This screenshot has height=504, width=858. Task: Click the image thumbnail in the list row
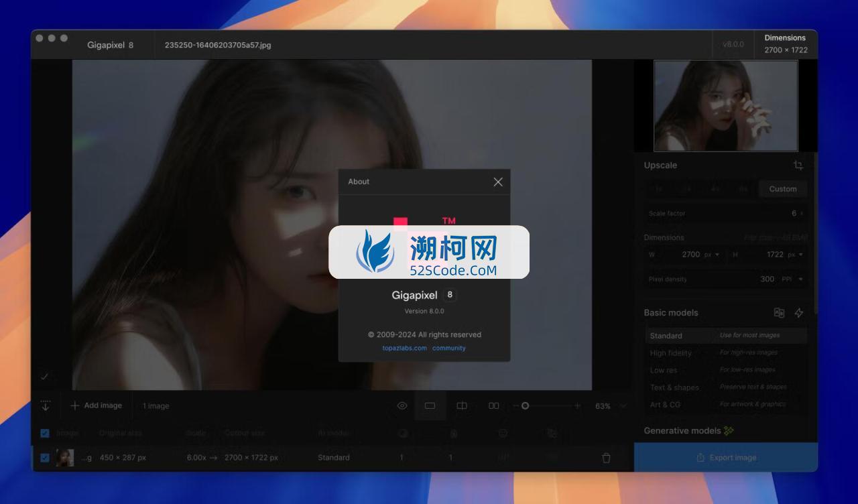click(65, 458)
